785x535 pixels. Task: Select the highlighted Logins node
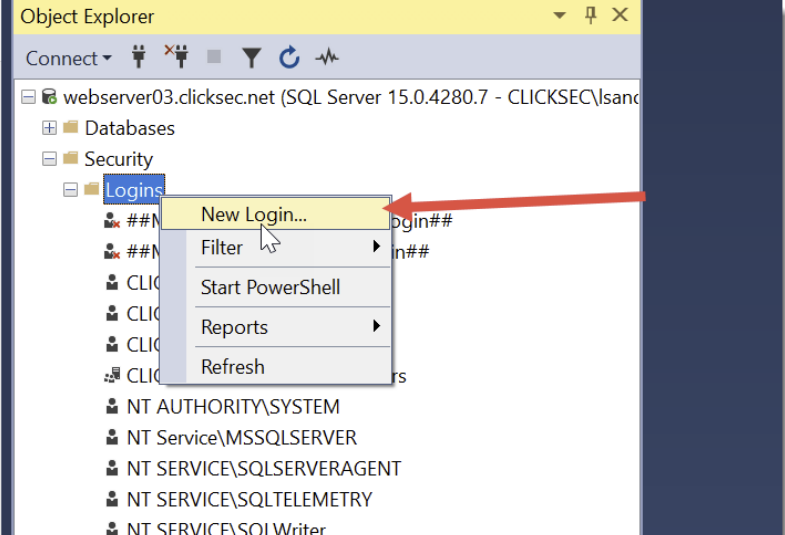pyautogui.click(x=134, y=190)
